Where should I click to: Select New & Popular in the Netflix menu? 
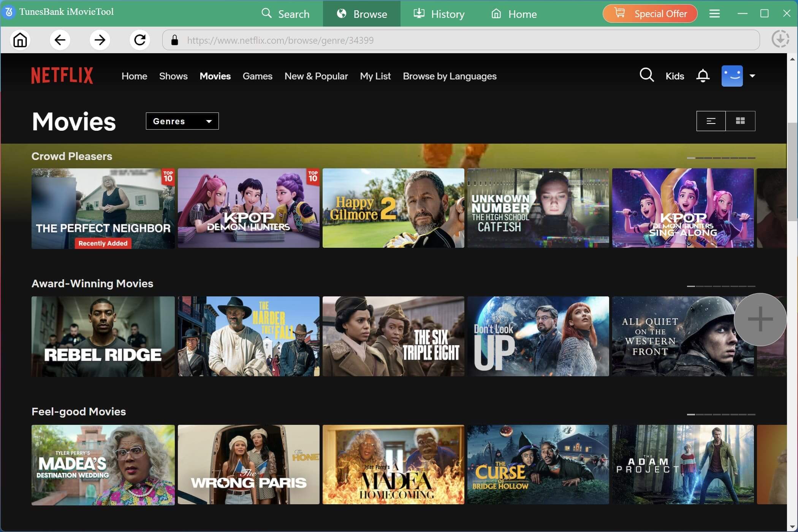[316, 76]
